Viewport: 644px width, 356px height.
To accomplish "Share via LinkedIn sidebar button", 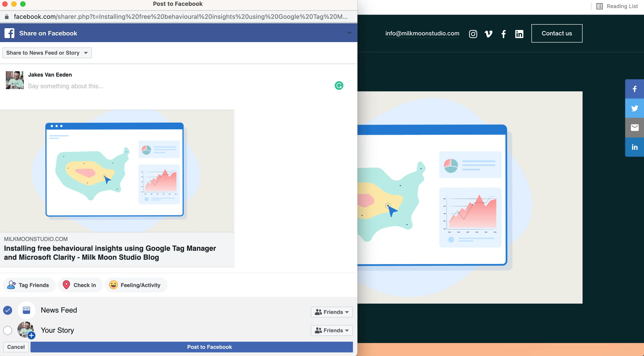I will pos(634,147).
